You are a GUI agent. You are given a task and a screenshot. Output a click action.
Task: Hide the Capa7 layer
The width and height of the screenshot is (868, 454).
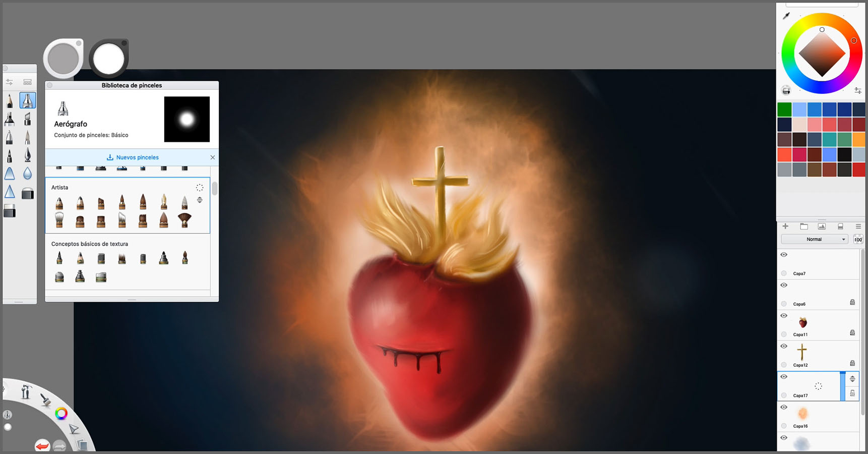click(784, 255)
